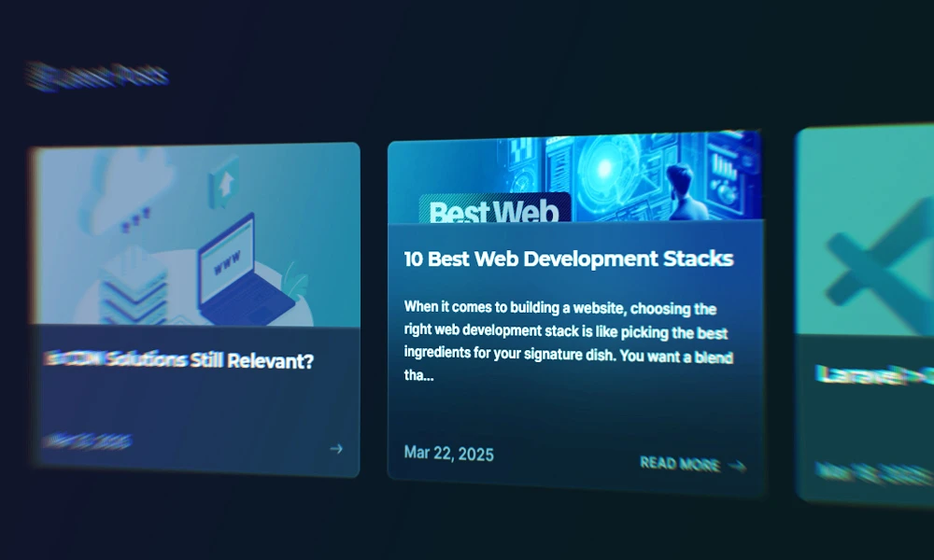Click the arrow icon beside READ MORE

click(x=737, y=466)
